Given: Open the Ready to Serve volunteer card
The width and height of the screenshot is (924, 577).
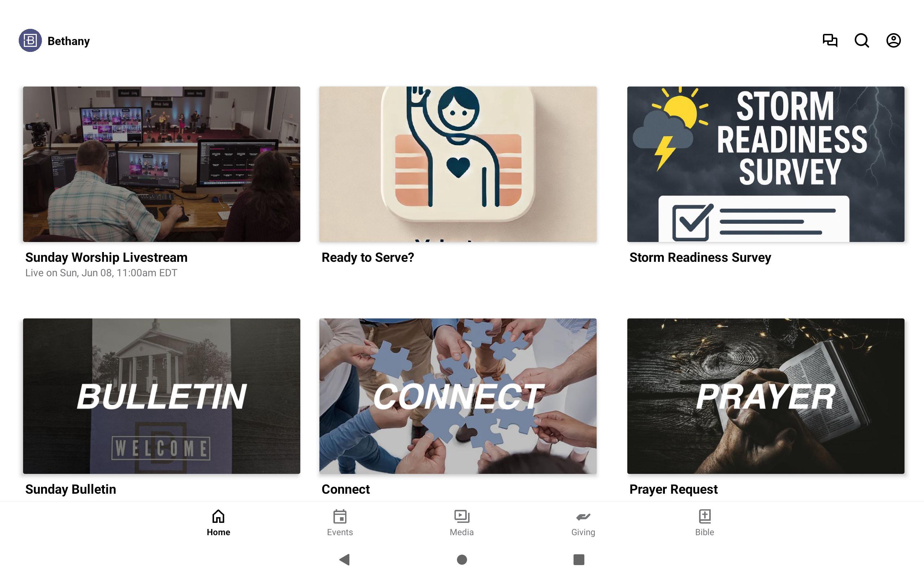Looking at the screenshot, I should (x=458, y=164).
